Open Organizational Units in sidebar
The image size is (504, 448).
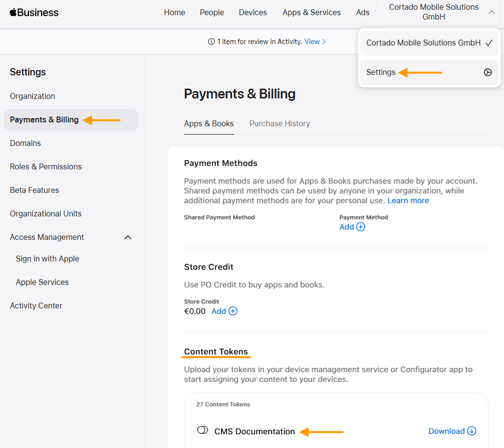(x=46, y=213)
